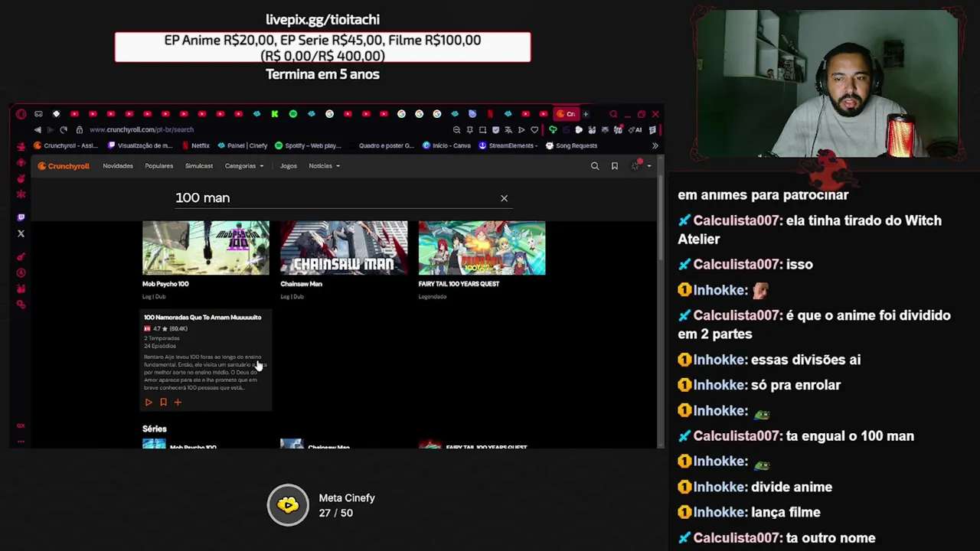Switch to the Netflix tab in tab strip
This screenshot has width=980, height=551.
click(x=490, y=114)
